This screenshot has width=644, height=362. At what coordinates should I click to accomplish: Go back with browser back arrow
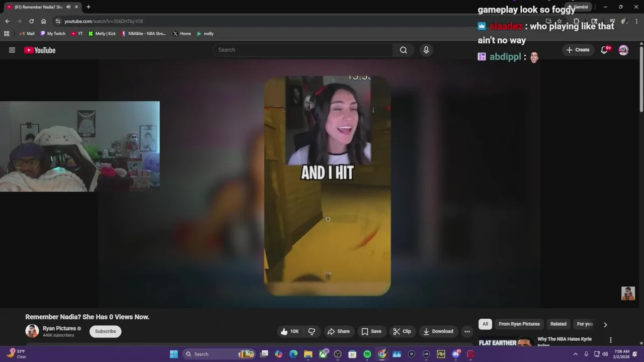(x=7, y=21)
